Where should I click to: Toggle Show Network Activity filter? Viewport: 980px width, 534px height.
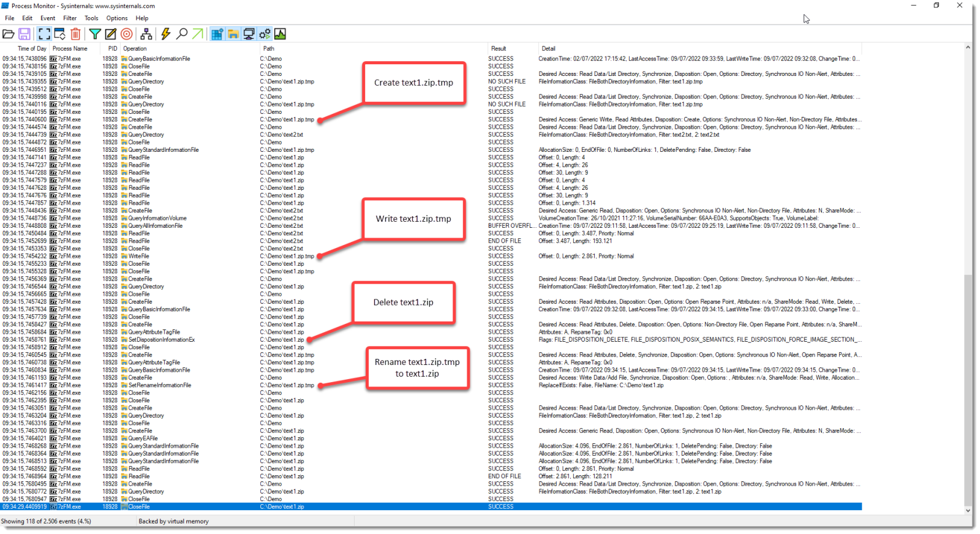pyautogui.click(x=249, y=34)
